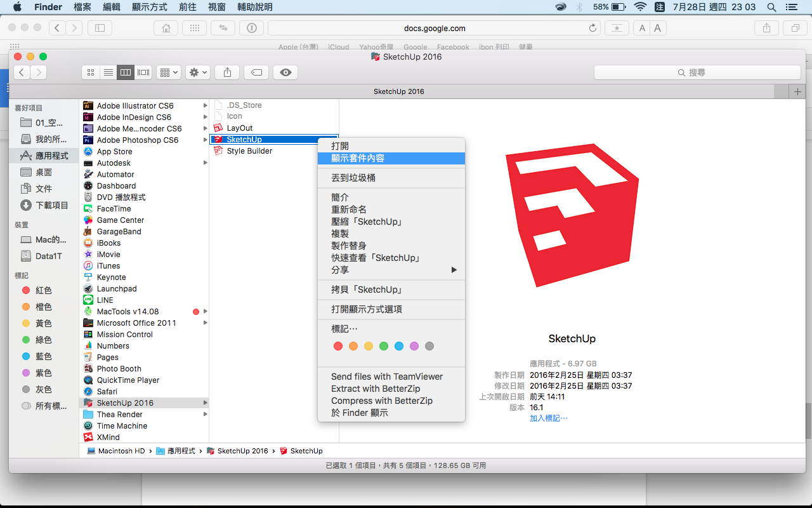The image size is (812, 508).
Task: Select 丟到垃圾桶 in the context menu
Action: point(391,178)
